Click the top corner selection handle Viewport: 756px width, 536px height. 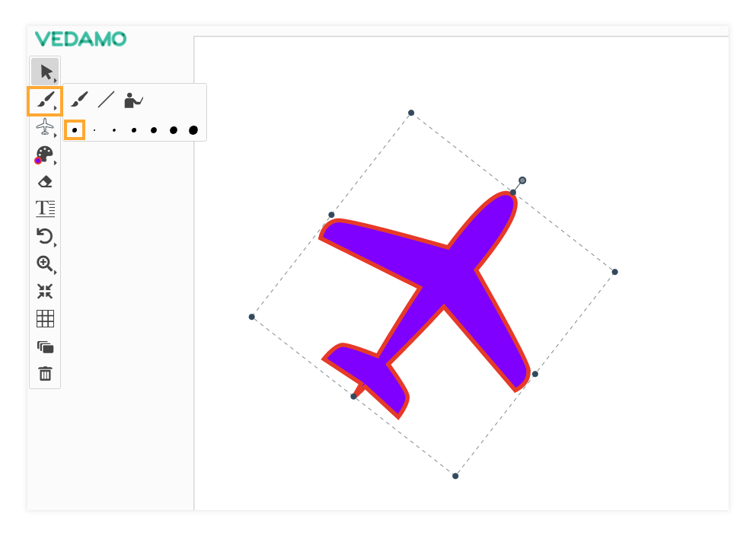tap(411, 113)
